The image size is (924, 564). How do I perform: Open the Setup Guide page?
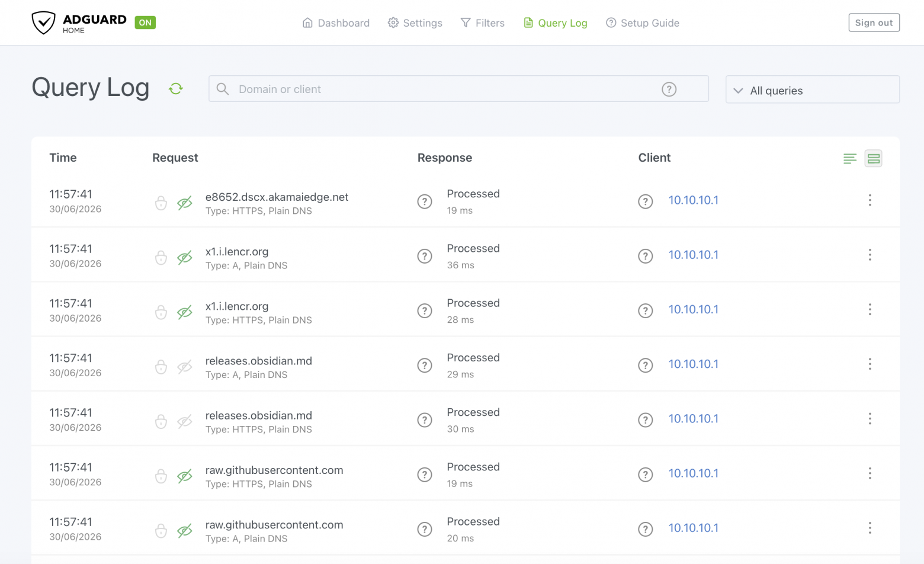pyautogui.click(x=643, y=23)
